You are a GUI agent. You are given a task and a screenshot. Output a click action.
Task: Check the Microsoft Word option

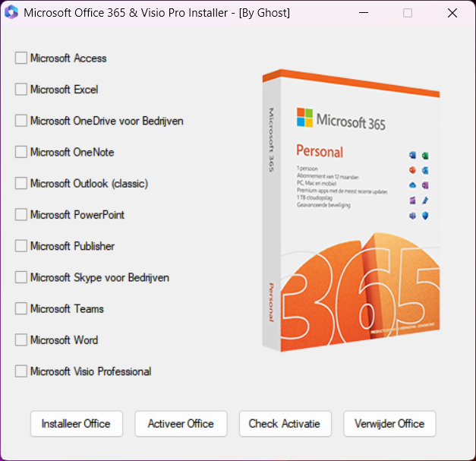[x=21, y=339]
